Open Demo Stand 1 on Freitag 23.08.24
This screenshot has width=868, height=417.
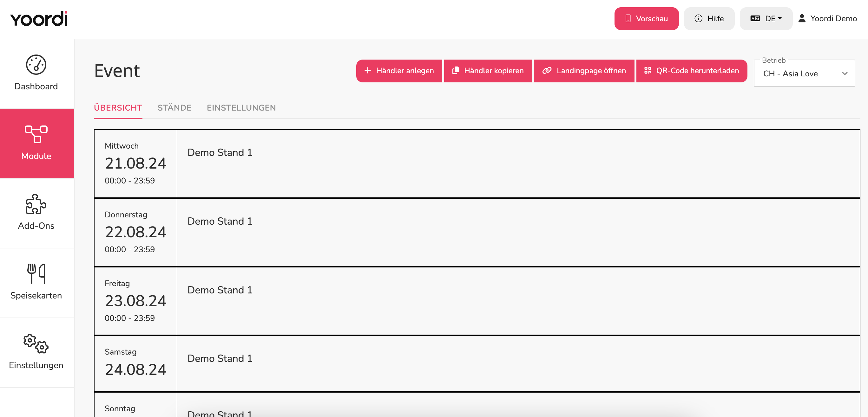[220, 290]
